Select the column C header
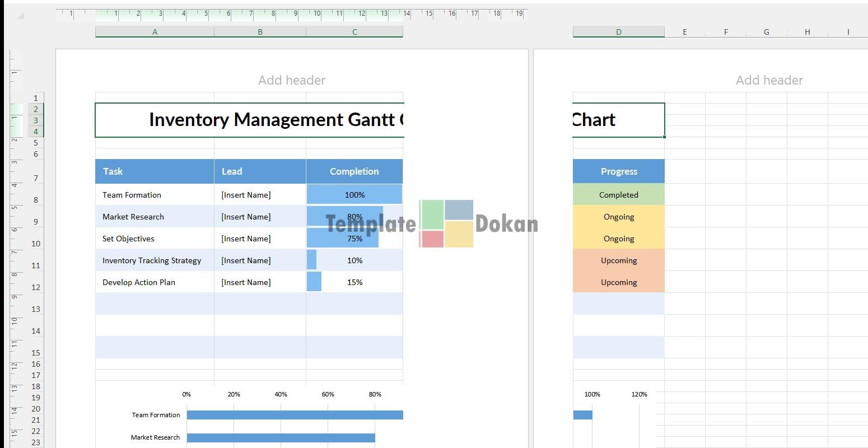This screenshot has height=448, width=868. 354,32
